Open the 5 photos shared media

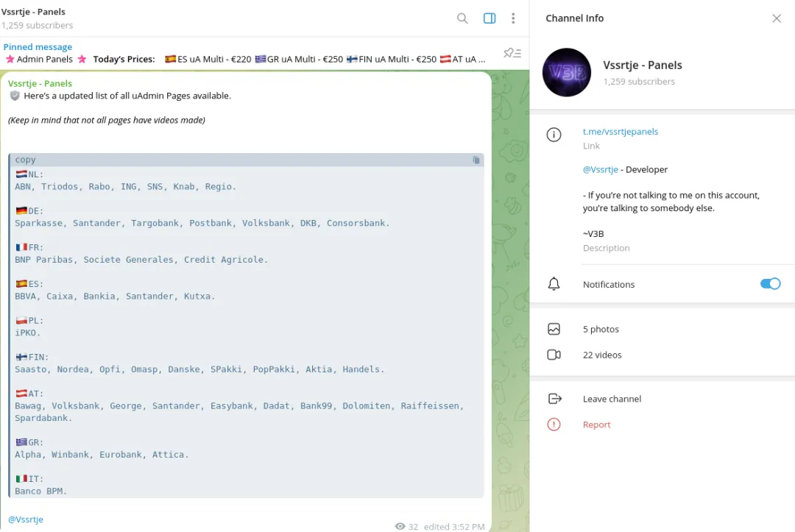pyautogui.click(x=601, y=329)
